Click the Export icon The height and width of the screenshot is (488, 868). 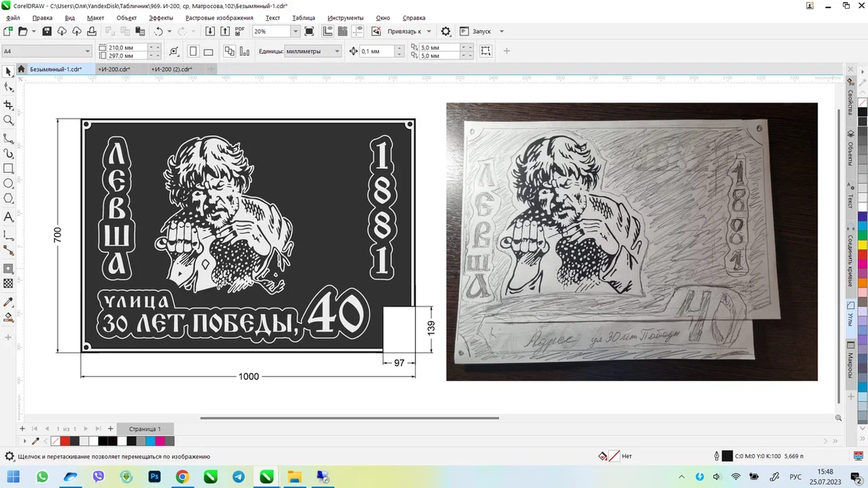(x=225, y=32)
